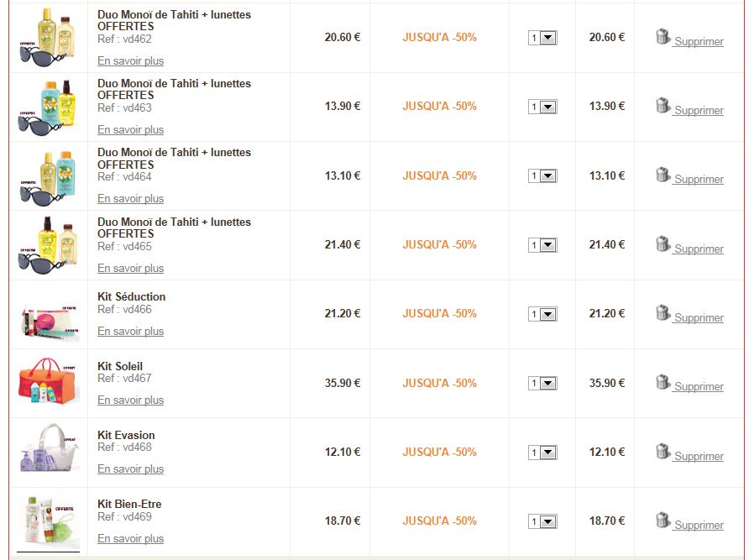Screen dimensions: 754x560
Task: Click the Kit Soleil product thumbnail
Action: pos(48,383)
